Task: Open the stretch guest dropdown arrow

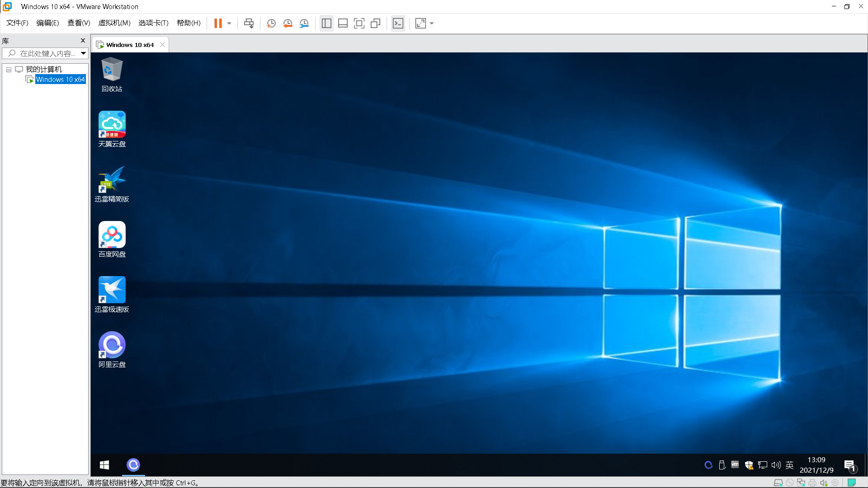Action: click(432, 23)
